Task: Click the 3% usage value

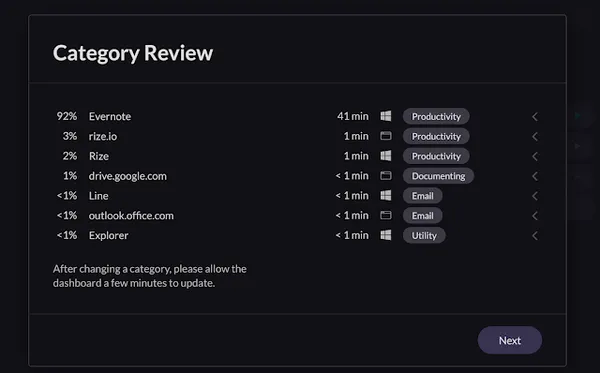Action: point(70,136)
